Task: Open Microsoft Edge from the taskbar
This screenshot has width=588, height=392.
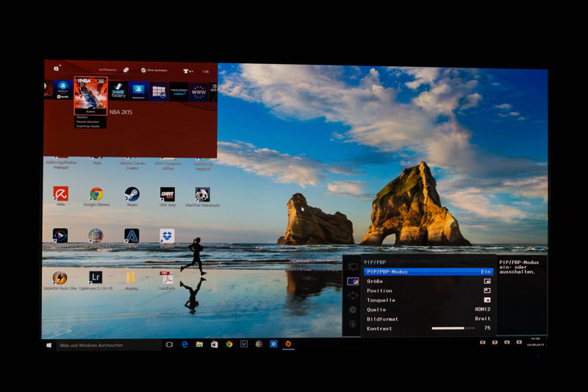Action: pos(184,344)
